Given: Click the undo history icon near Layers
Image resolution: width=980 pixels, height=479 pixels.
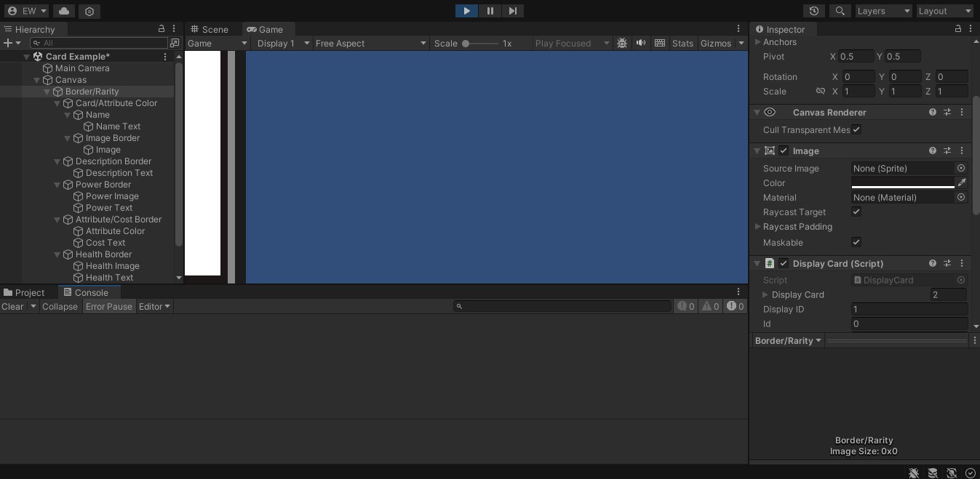Looking at the screenshot, I should (814, 11).
